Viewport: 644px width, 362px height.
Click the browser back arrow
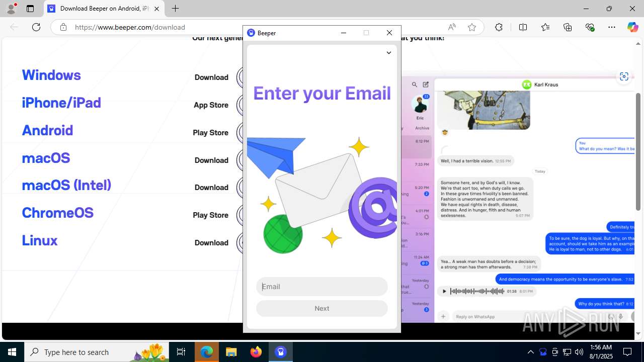tap(14, 27)
